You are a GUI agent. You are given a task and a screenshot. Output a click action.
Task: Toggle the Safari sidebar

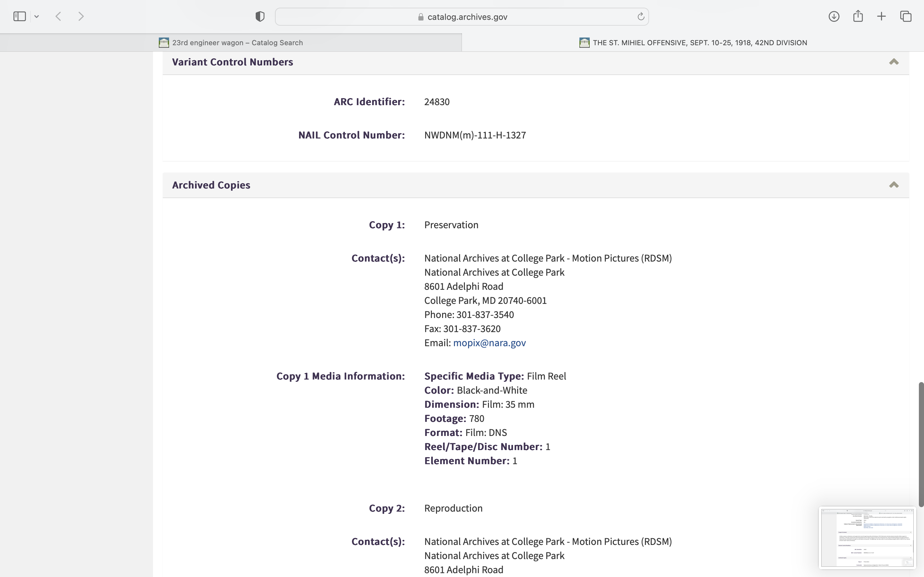pos(20,16)
